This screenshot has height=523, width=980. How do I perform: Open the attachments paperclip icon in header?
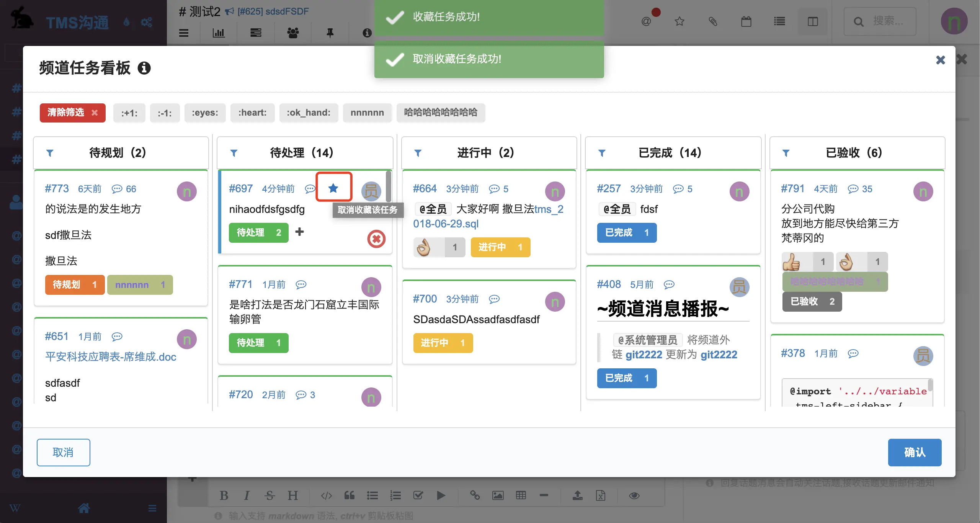point(713,21)
